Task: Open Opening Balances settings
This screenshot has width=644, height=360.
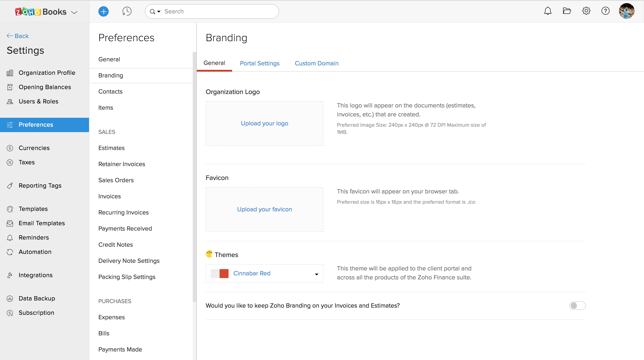Action: click(45, 87)
